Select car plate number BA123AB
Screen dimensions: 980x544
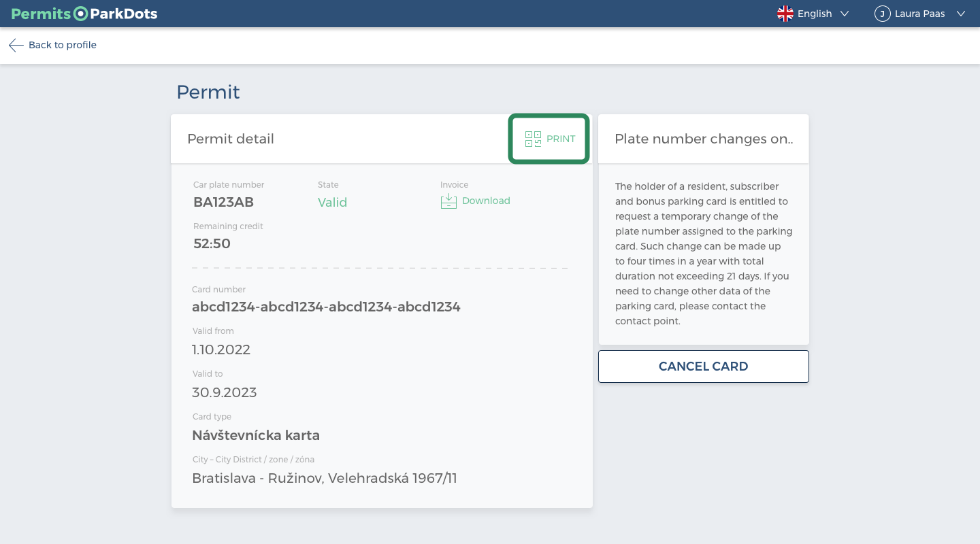pos(223,202)
